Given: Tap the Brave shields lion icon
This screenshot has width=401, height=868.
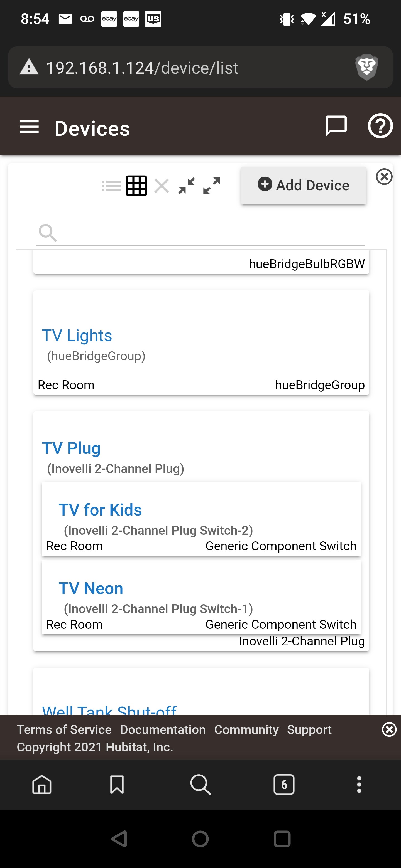Looking at the screenshot, I should pyautogui.click(x=366, y=67).
